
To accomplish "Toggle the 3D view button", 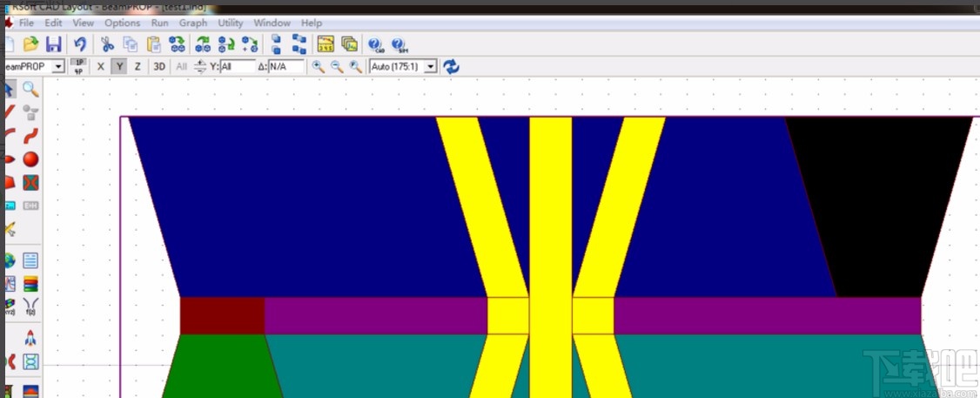I will pyautogui.click(x=159, y=66).
